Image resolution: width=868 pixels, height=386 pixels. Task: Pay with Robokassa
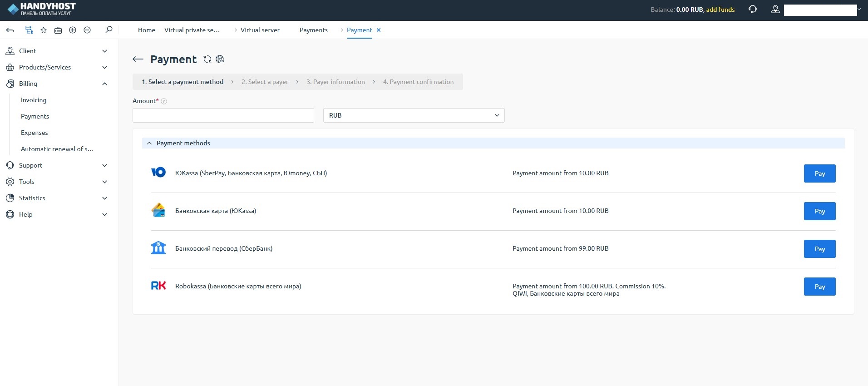[x=819, y=287]
